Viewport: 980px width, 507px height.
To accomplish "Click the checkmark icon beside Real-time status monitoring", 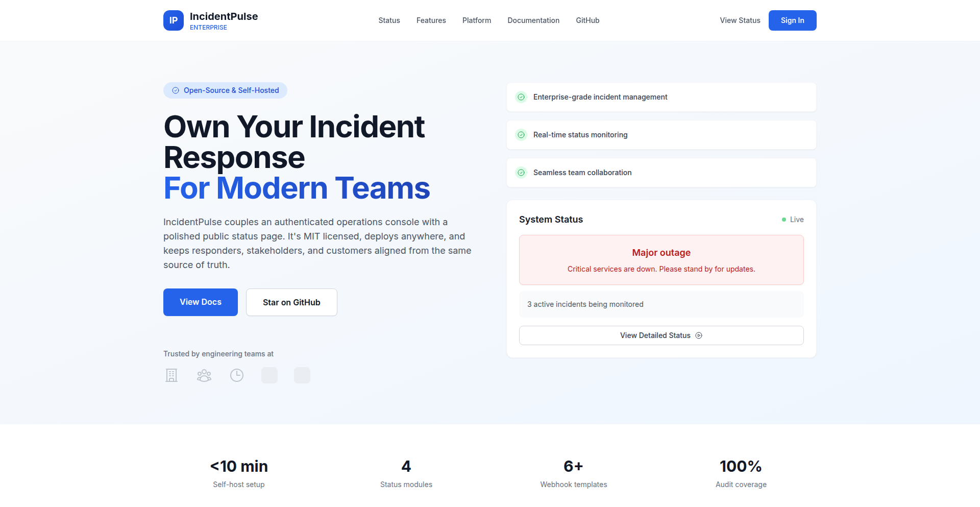I will point(521,135).
